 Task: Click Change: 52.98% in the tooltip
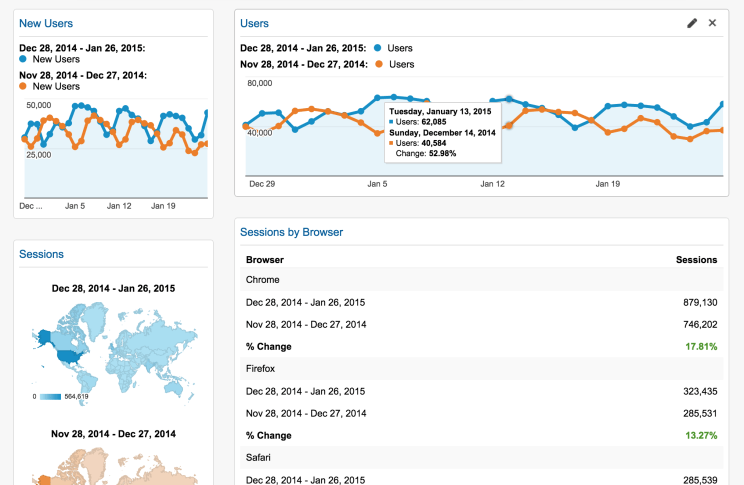[x=426, y=153]
